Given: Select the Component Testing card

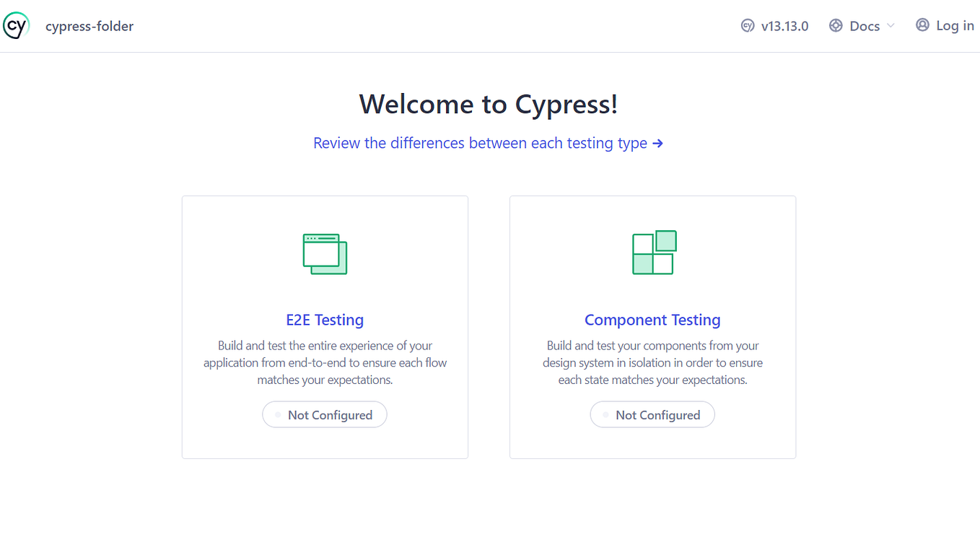Looking at the screenshot, I should click(652, 326).
